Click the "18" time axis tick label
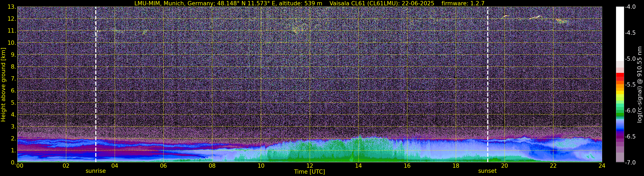644x176 pixels. click(x=456, y=166)
